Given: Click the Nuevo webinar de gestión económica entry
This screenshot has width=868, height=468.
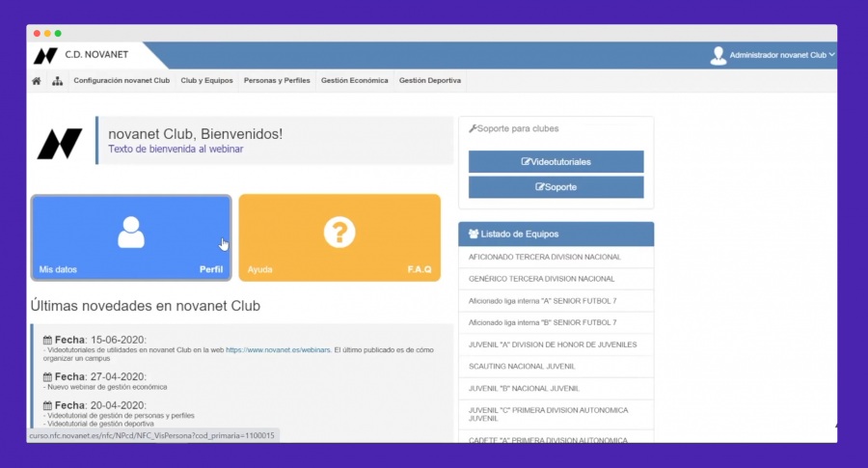Looking at the screenshot, I should pyautogui.click(x=105, y=387).
